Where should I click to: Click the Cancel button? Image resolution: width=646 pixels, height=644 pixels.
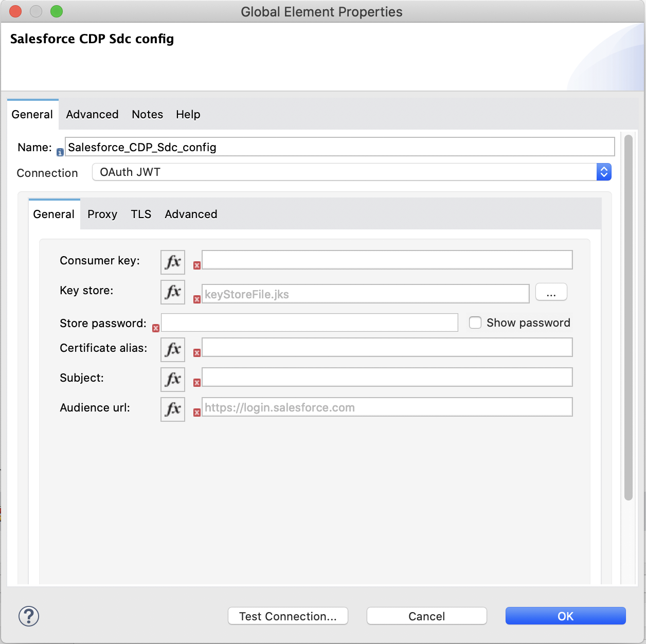click(427, 616)
